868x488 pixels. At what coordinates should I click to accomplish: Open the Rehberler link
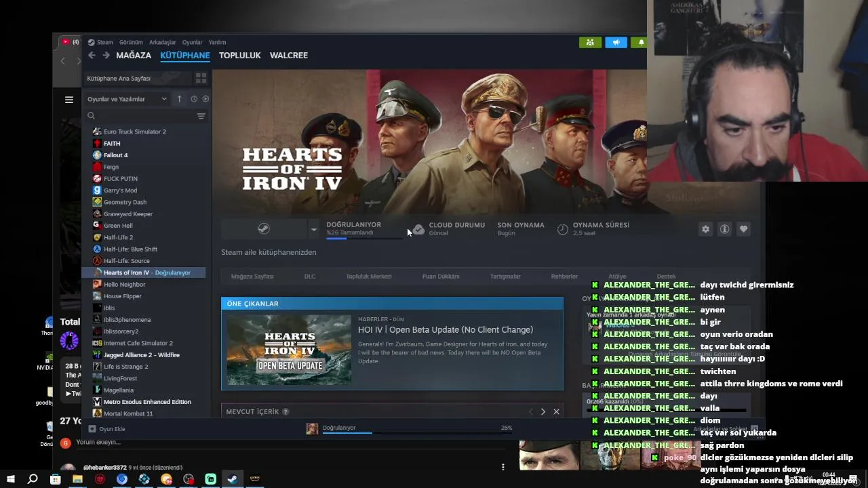click(564, 277)
